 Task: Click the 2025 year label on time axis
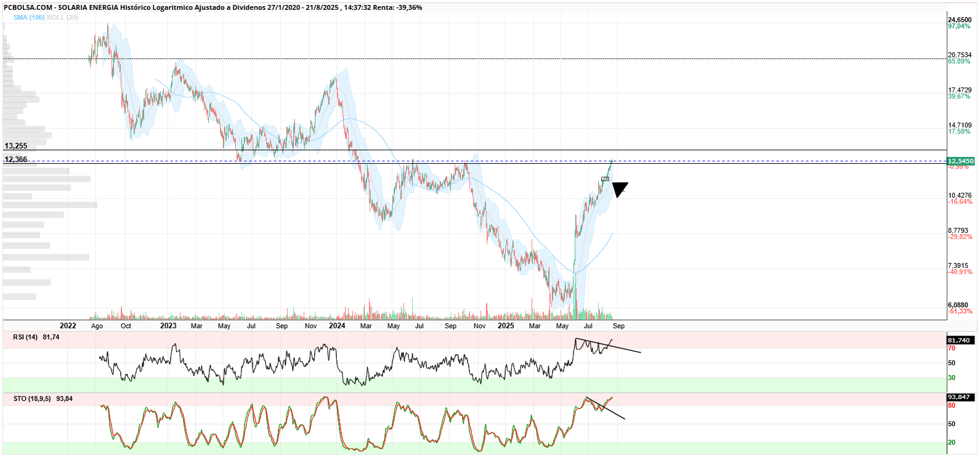coord(506,326)
